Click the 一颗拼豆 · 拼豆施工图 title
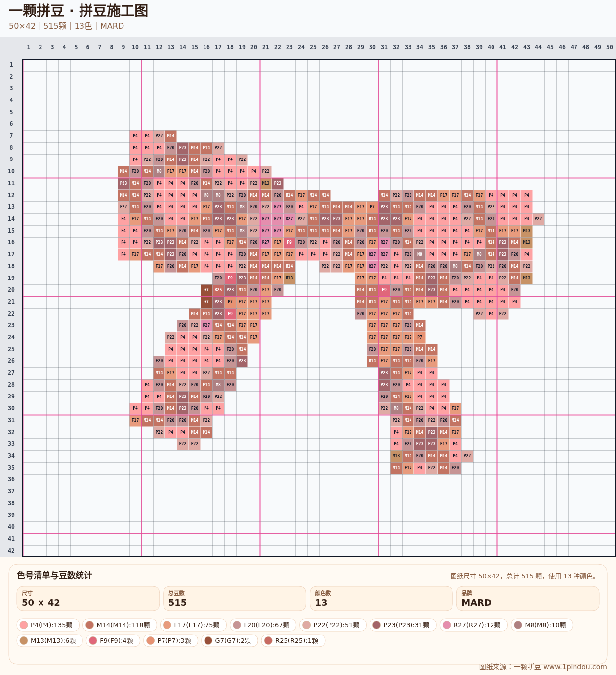 pos(79,11)
